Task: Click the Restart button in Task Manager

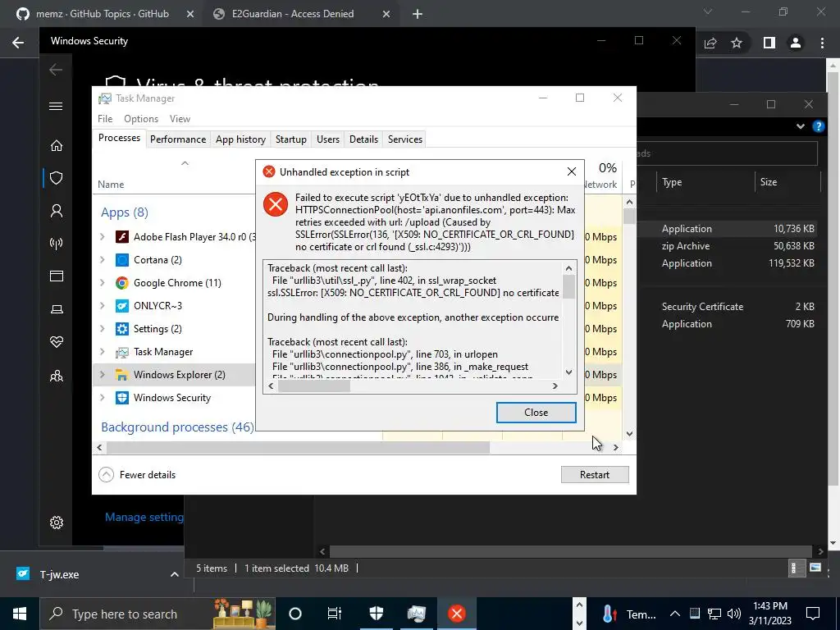Action: (x=595, y=475)
